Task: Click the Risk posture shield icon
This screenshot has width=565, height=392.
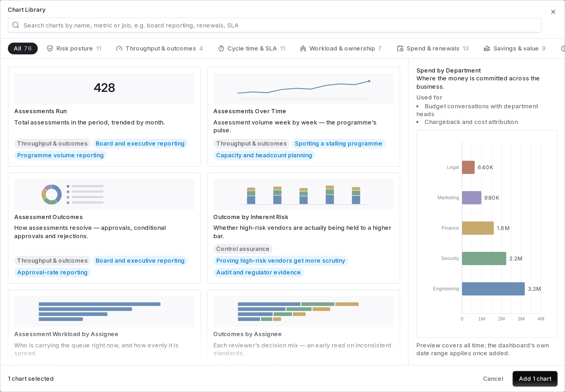Action: (x=50, y=49)
